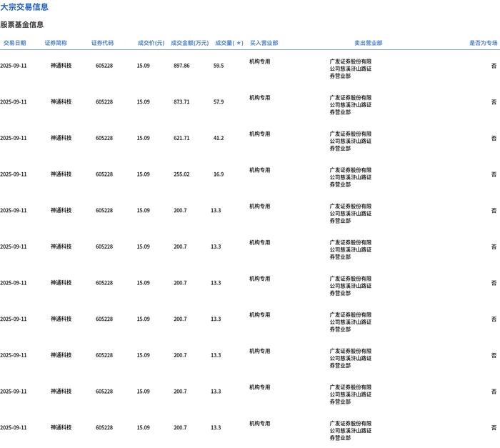
Task: Click the 57.9 volume value
Action: 219,101
